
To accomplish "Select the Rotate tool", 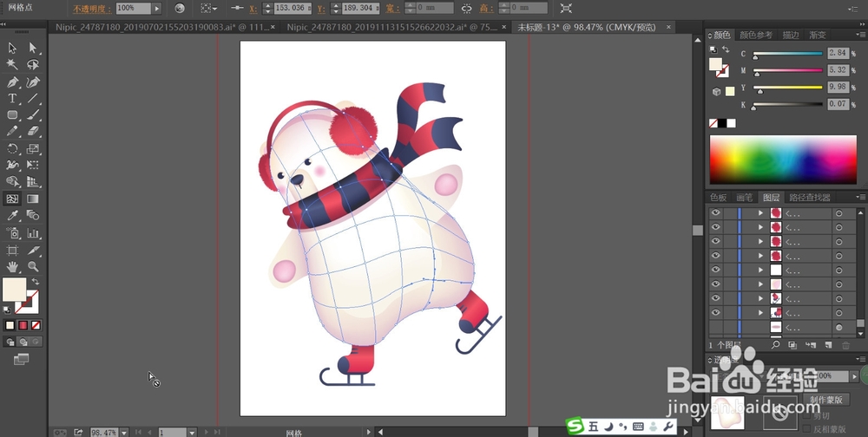I will point(12,148).
